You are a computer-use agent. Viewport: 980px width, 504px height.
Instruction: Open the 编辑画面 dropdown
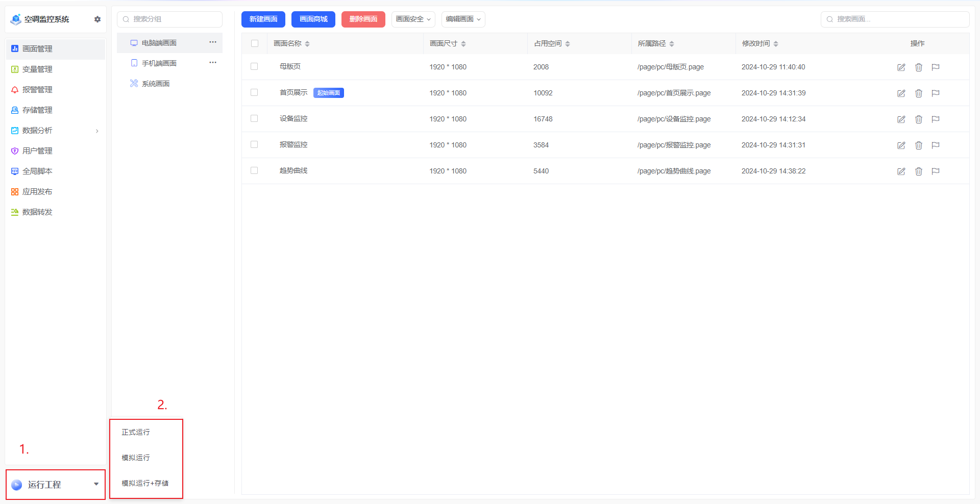pyautogui.click(x=463, y=19)
